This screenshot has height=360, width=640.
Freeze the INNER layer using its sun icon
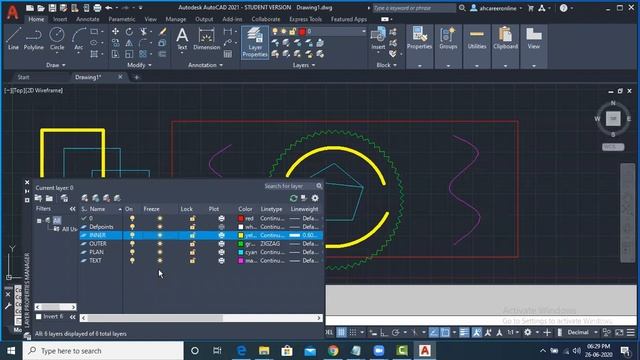pos(160,236)
